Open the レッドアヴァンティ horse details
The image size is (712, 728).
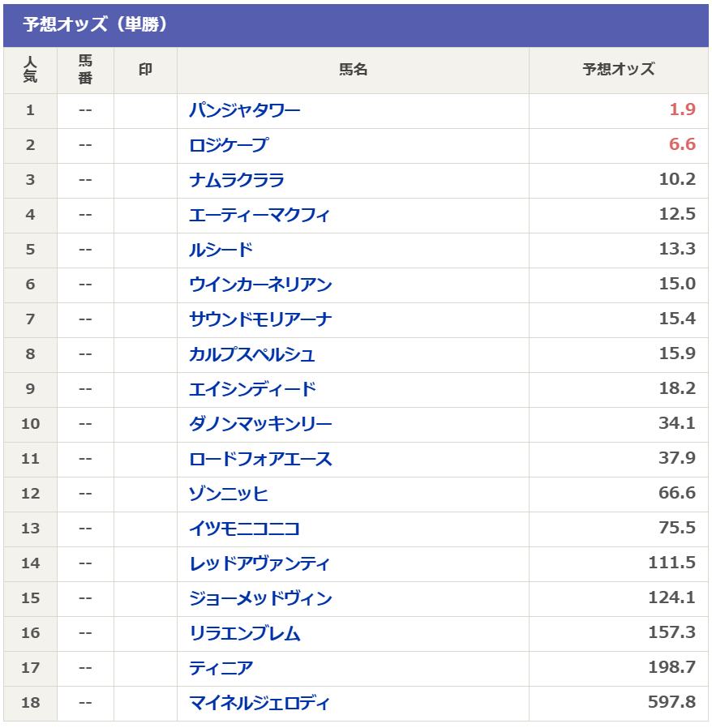259,563
